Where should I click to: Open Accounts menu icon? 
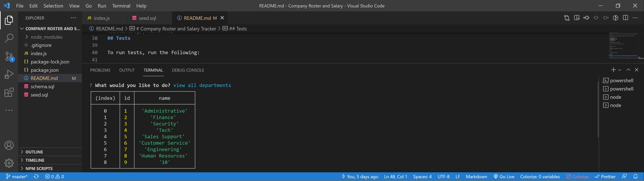pyautogui.click(x=9, y=145)
